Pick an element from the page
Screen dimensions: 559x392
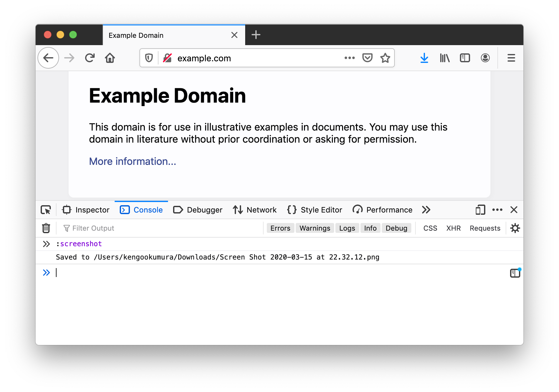tap(46, 210)
